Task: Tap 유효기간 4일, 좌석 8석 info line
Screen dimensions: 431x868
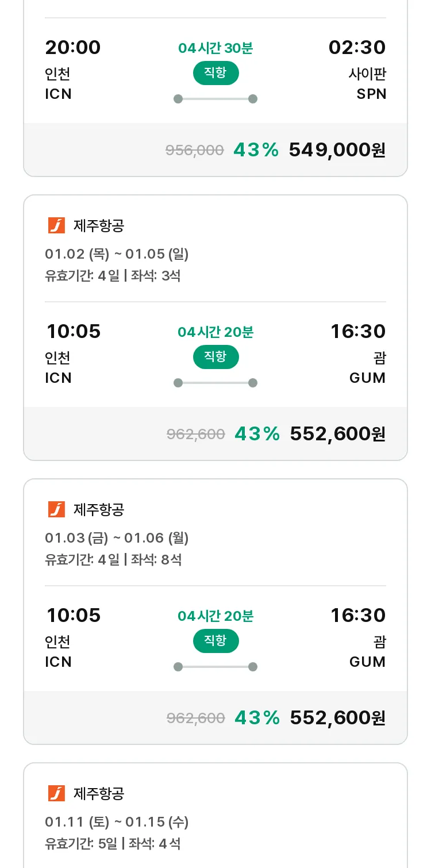Action: point(113,559)
